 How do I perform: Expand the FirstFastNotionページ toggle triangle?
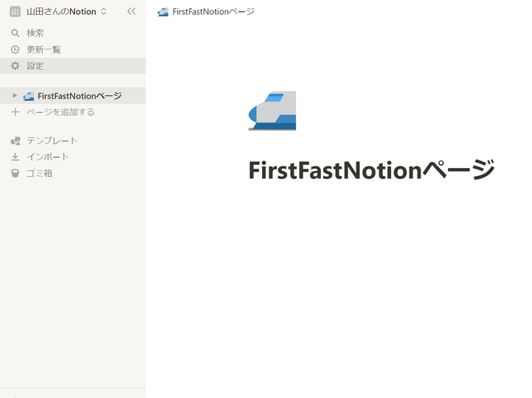click(x=15, y=96)
